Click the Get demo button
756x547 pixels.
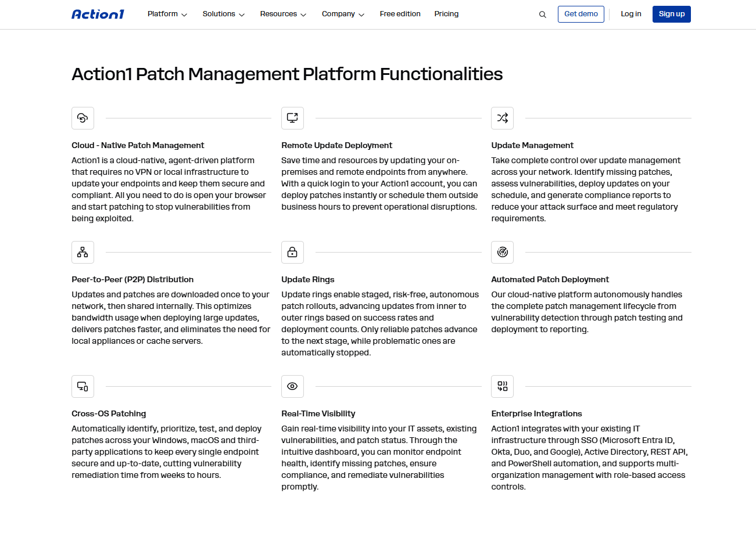point(581,14)
